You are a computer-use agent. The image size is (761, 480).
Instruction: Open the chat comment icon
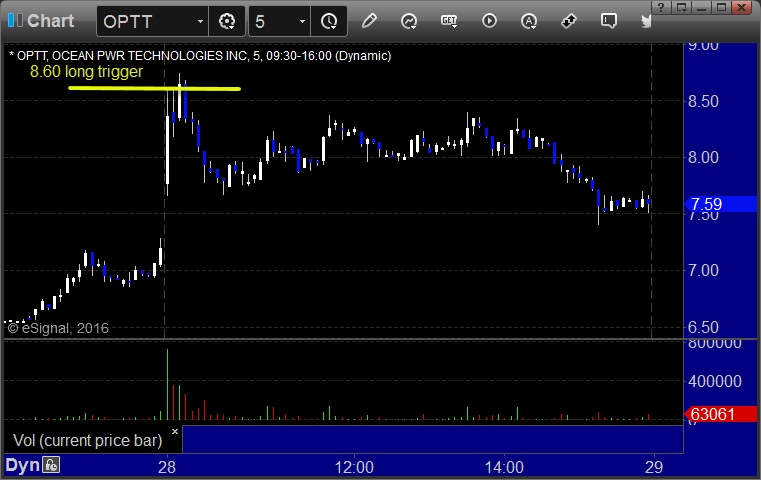609,21
